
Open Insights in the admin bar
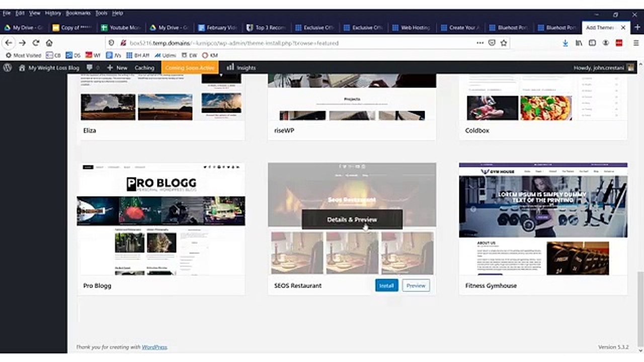point(241,67)
